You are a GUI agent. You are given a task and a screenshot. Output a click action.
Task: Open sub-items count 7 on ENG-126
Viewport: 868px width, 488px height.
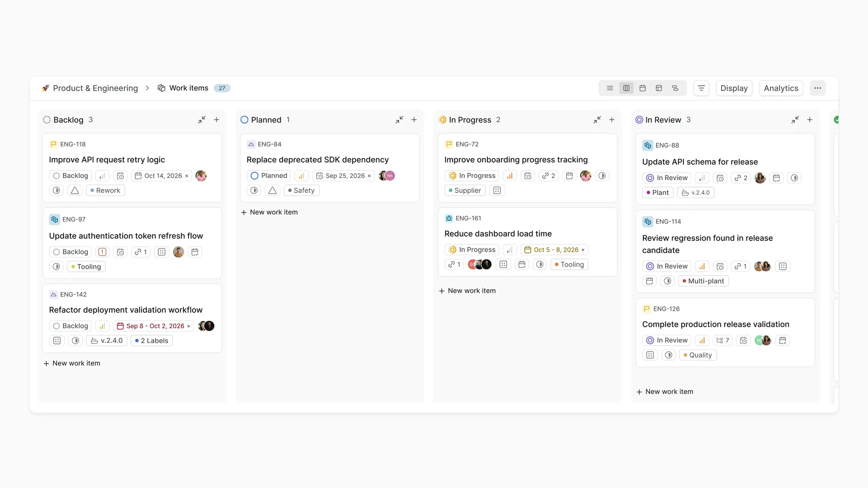point(722,340)
